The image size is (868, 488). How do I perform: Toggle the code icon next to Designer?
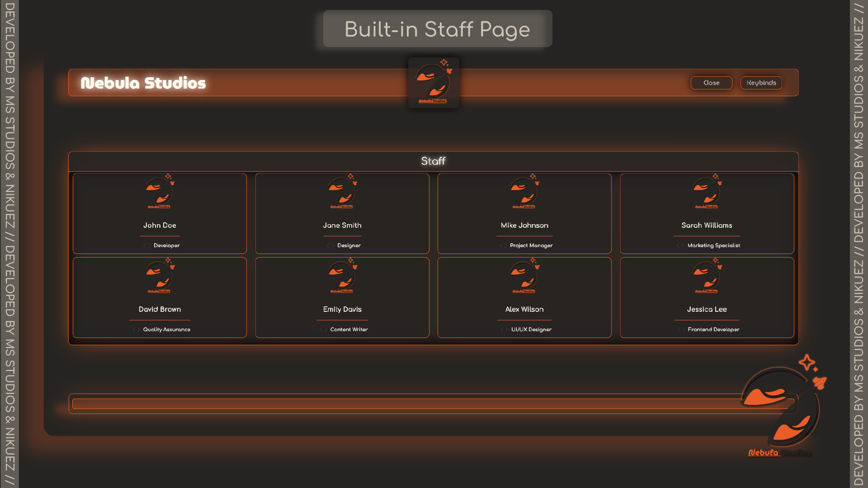pyautogui.click(x=330, y=245)
